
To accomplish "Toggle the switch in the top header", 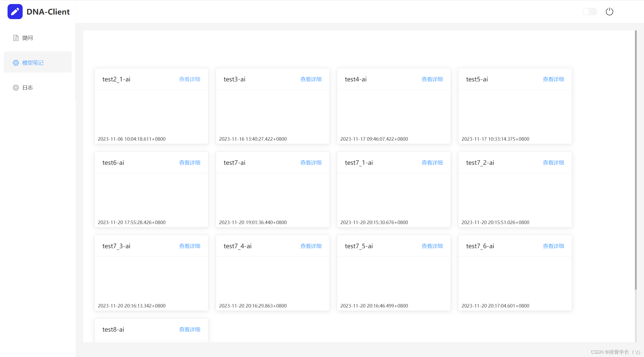I will point(590,12).
